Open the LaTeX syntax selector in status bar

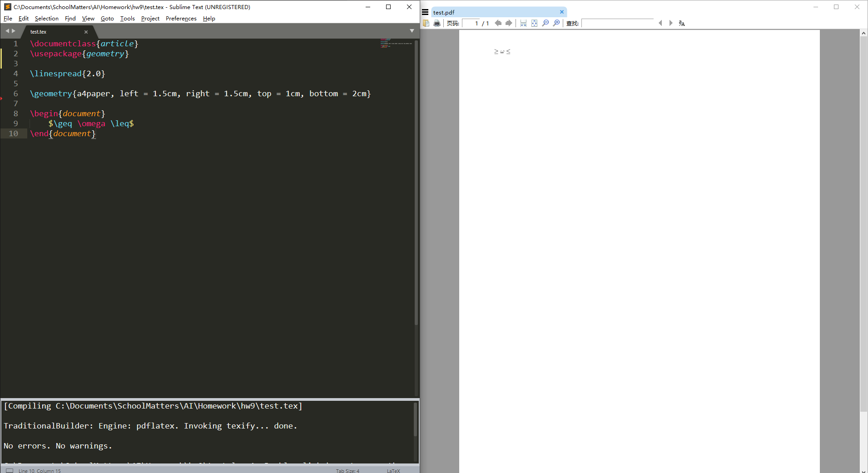(x=392, y=471)
